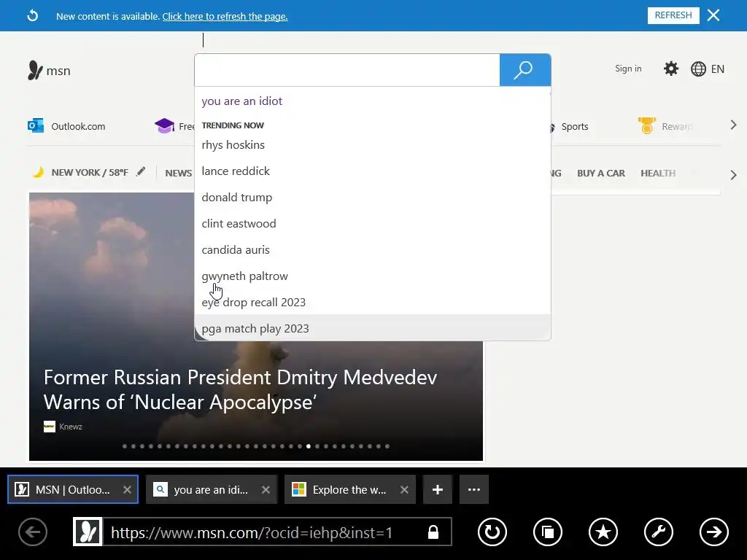The width and height of the screenshot is (747, 560).
Task: Click in the MSN search input field
Action: coord(347,70)
